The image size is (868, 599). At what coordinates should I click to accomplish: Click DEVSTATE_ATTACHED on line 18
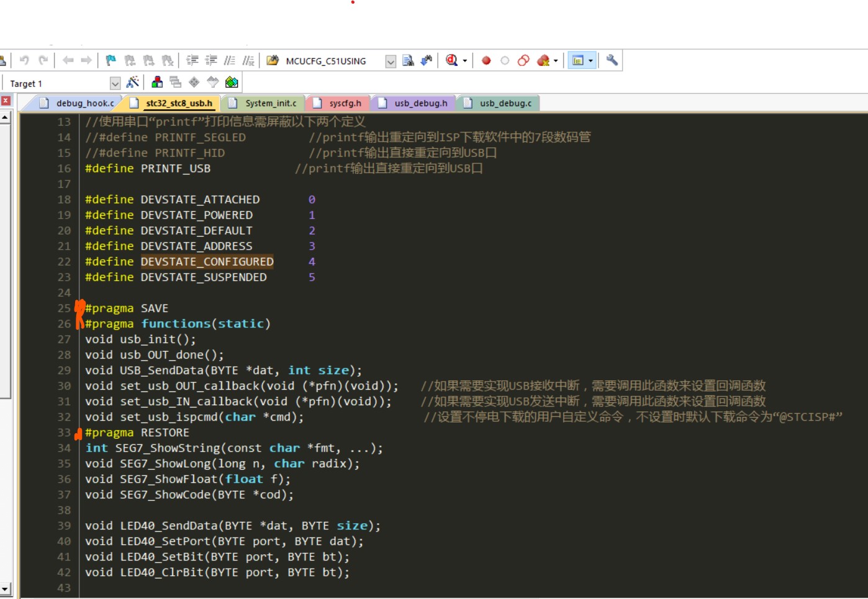pos(200,199)
